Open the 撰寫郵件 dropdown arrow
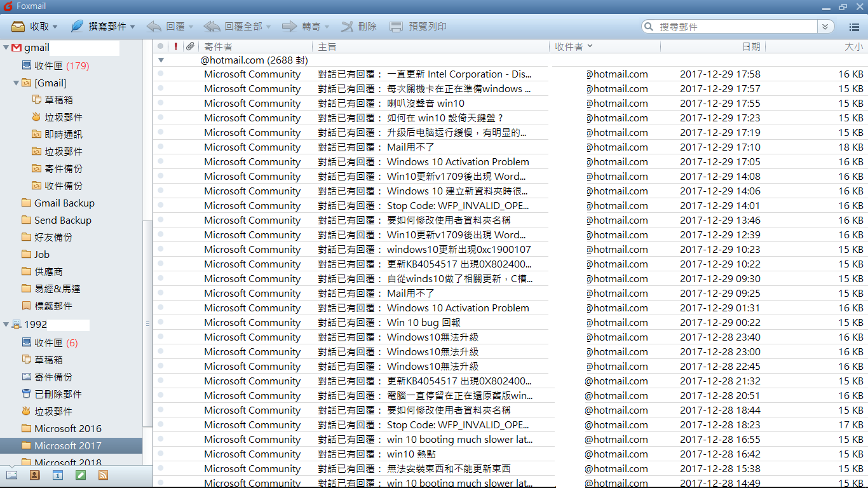 (132, 27)
